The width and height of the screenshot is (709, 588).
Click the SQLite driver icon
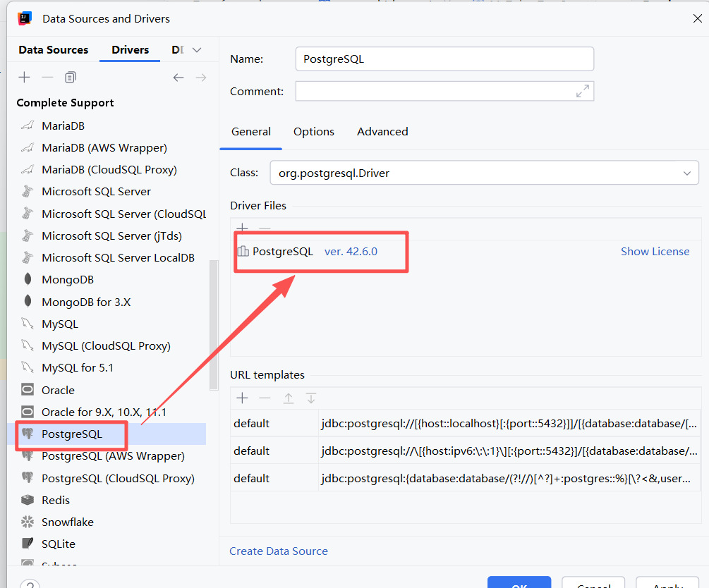(28, 544)
